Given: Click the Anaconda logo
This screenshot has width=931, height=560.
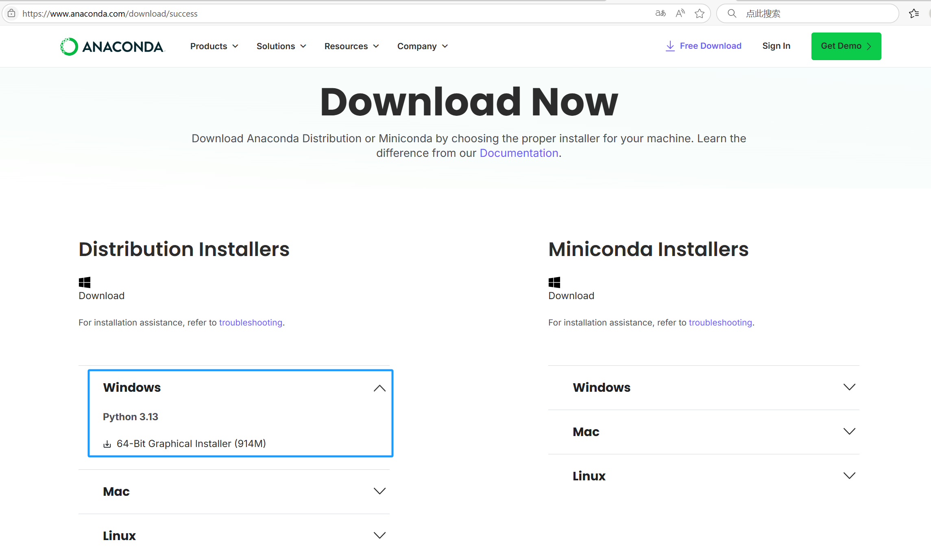Looking at the screenshot, I should tap(112, 47).
